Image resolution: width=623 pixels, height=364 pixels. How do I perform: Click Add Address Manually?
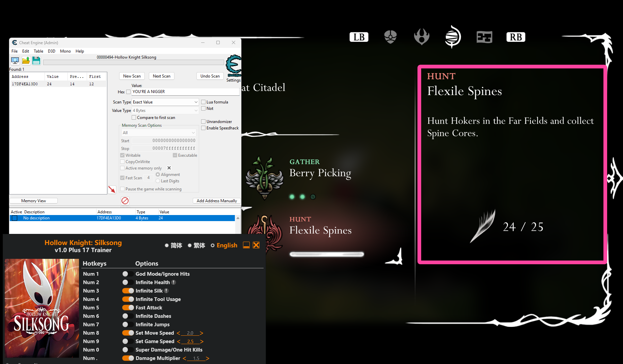point(217,201)
